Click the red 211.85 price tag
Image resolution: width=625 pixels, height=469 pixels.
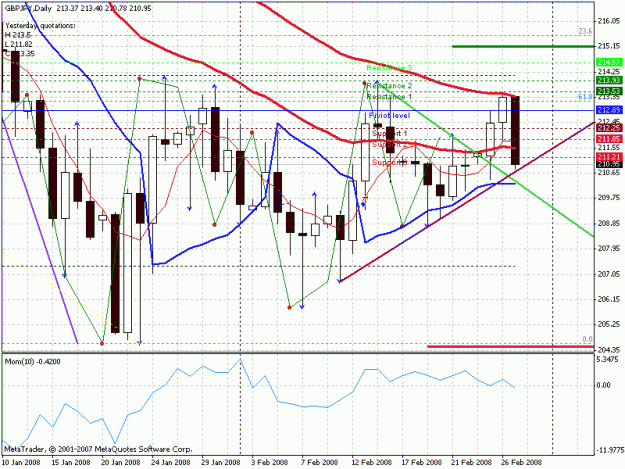coord(609,139)
